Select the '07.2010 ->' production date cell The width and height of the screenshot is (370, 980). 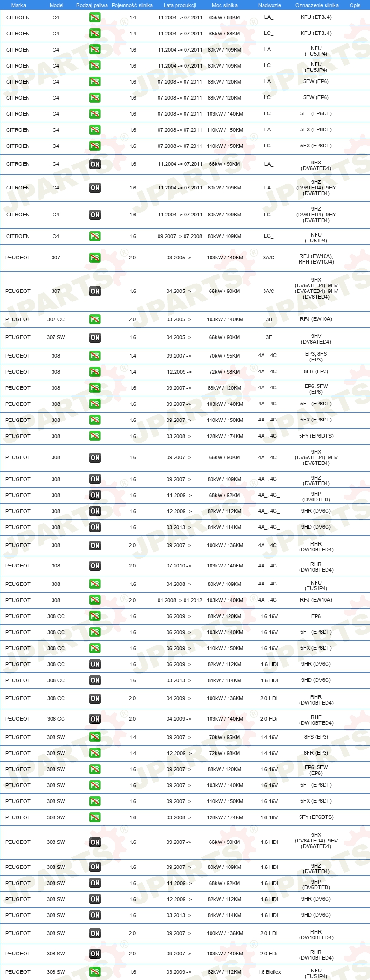[x=179, y=566]
